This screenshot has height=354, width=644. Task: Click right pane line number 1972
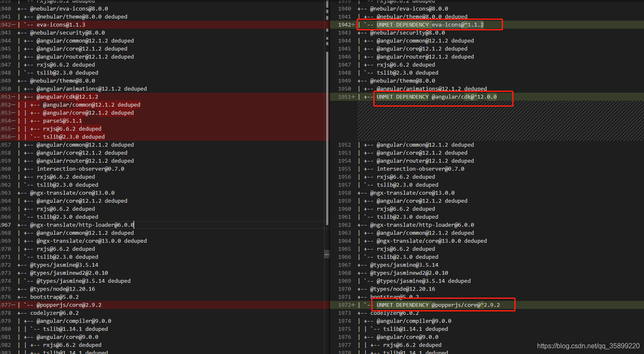[x=344, y=305]
